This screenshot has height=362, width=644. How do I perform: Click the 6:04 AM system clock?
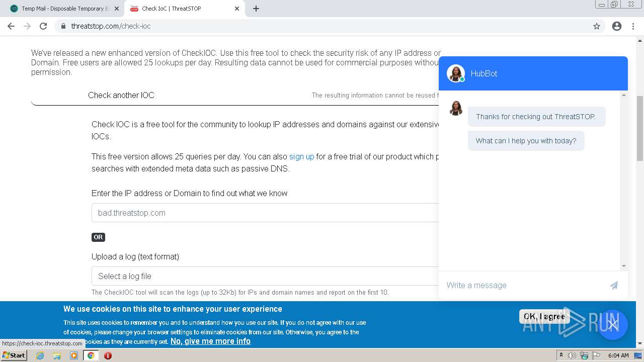pos(618,355)
